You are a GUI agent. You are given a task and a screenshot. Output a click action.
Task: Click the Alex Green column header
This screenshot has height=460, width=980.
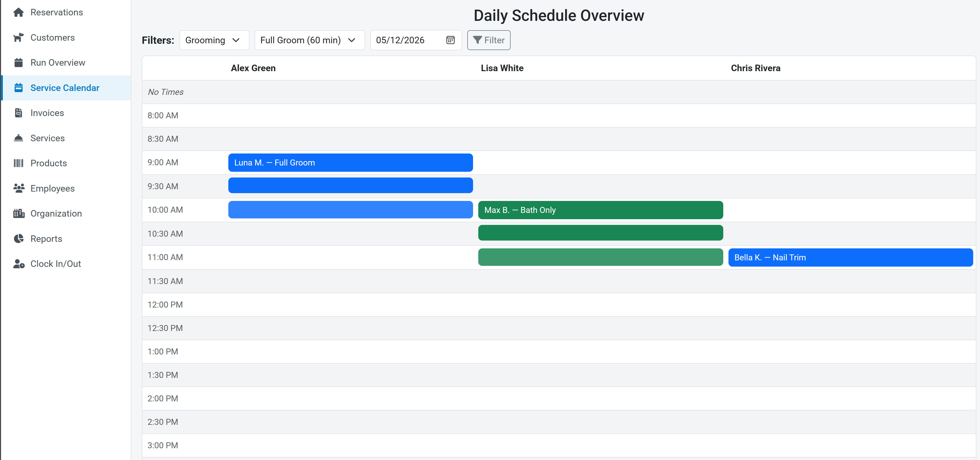coord(253,68)
